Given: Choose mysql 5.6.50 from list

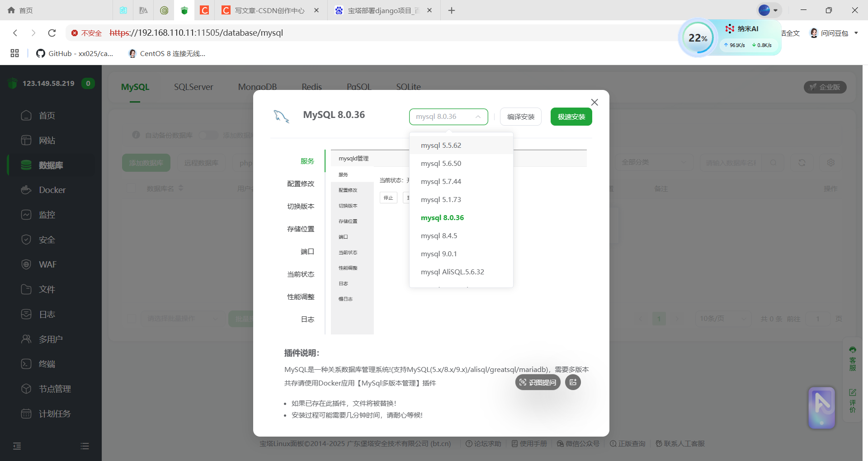Looking at the screenshot, I should (461, 163).
